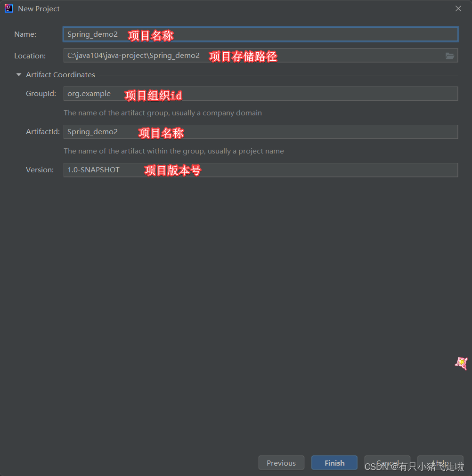Click the ArtifactId project name hint text
472x476 pixels.
tap(174, 151)
